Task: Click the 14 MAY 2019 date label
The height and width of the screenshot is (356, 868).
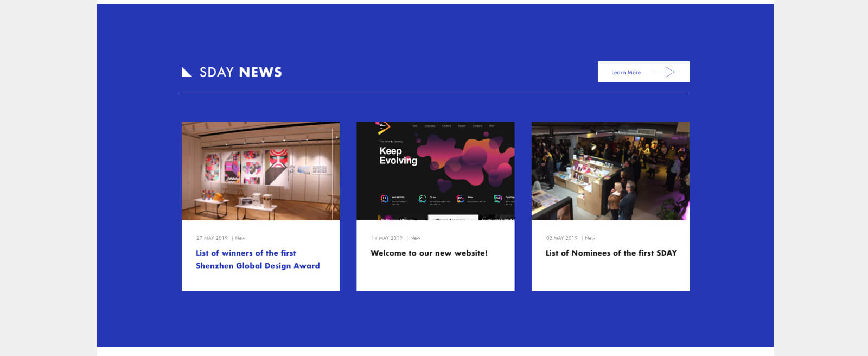Action: pyautogui.click(x=387, y=238)
